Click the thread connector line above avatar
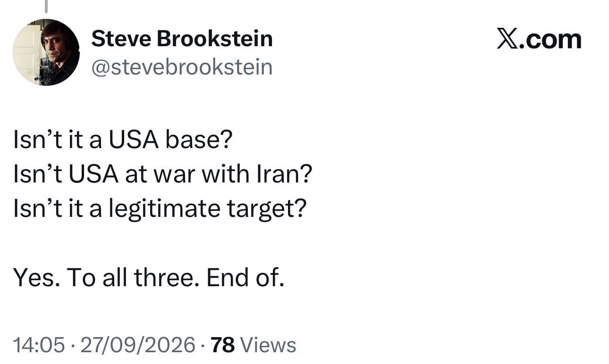 46,6
